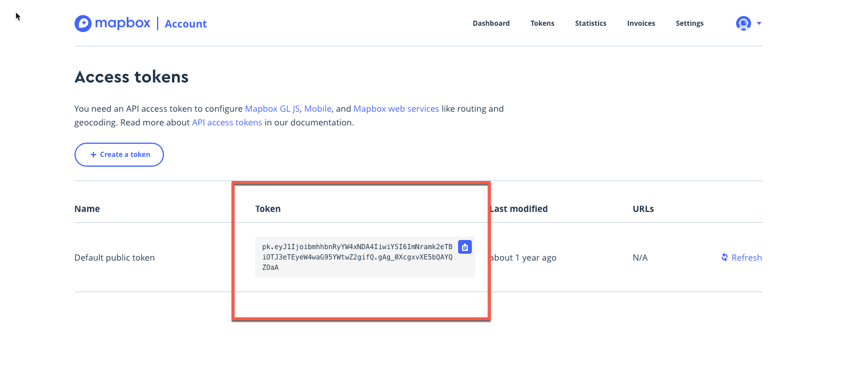Click the Token column header
The image size is (868, 366).
(x=268, y=209)
